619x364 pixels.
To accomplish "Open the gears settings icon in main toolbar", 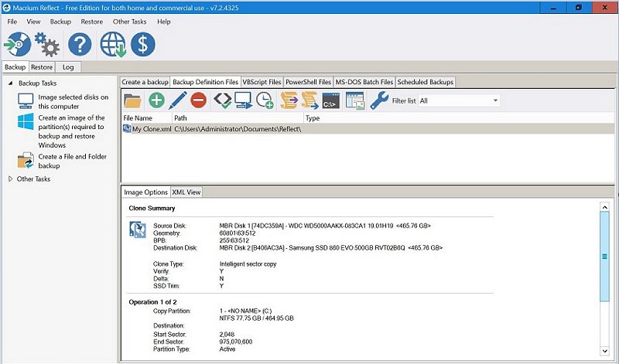I will coord(47,45).
